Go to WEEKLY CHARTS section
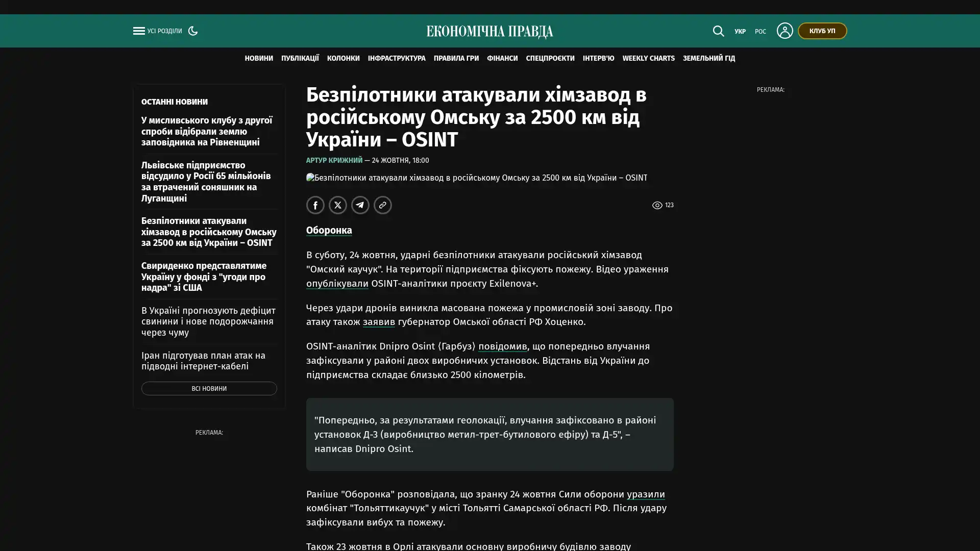Screen dimensions: 980x551 648,59
